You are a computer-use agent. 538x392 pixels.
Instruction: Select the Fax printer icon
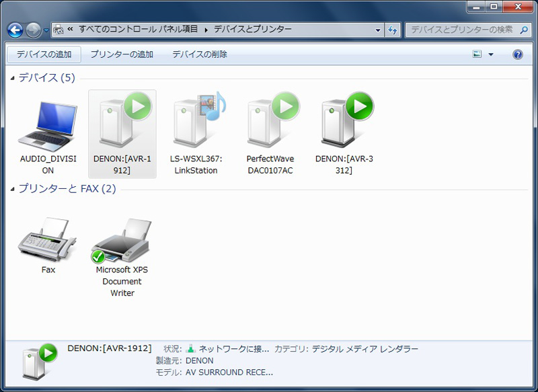pyautogui.click(x=48, y=240)
